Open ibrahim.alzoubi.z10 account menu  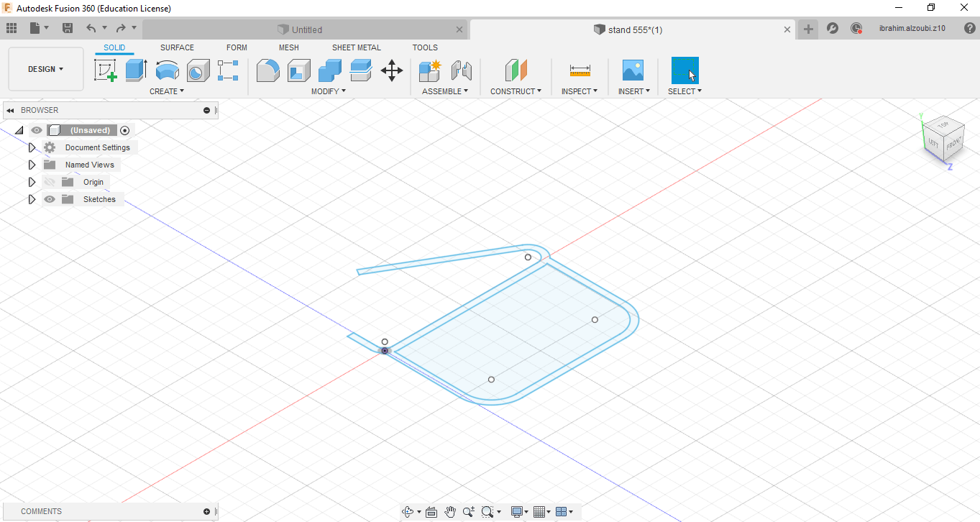[x=912, y=29]
